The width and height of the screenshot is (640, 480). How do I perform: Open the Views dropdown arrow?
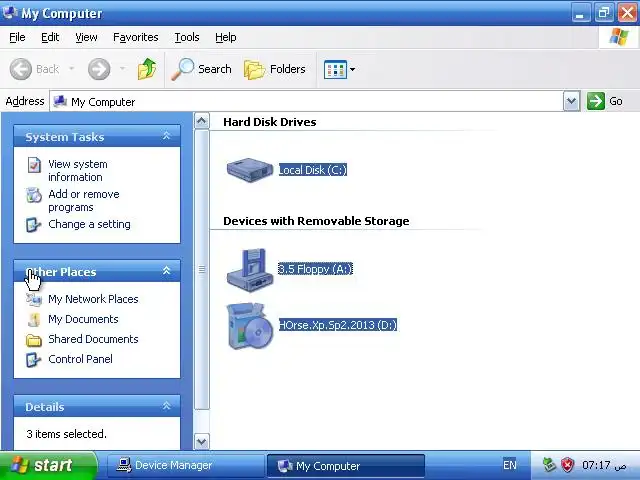coord(352,69)
